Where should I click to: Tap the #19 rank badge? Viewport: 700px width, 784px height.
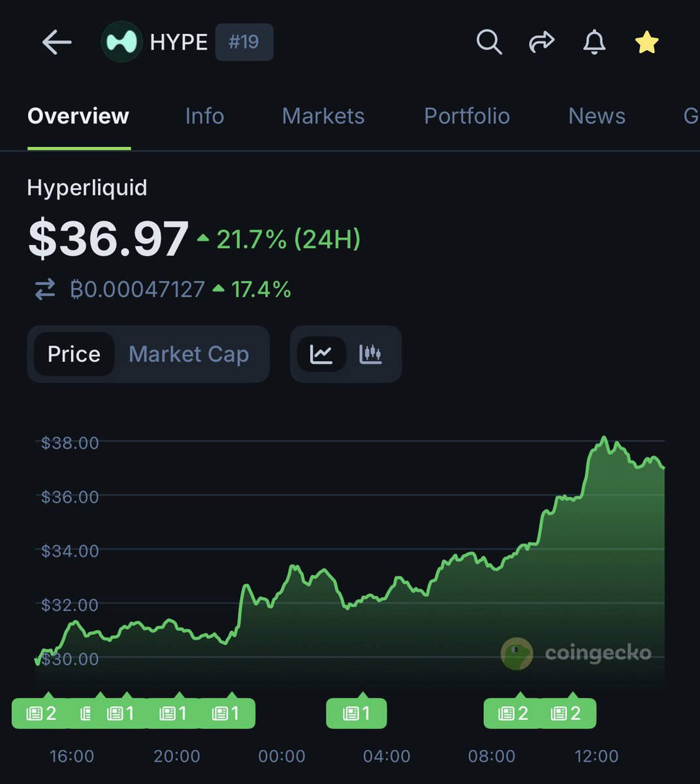pos(244,42)
